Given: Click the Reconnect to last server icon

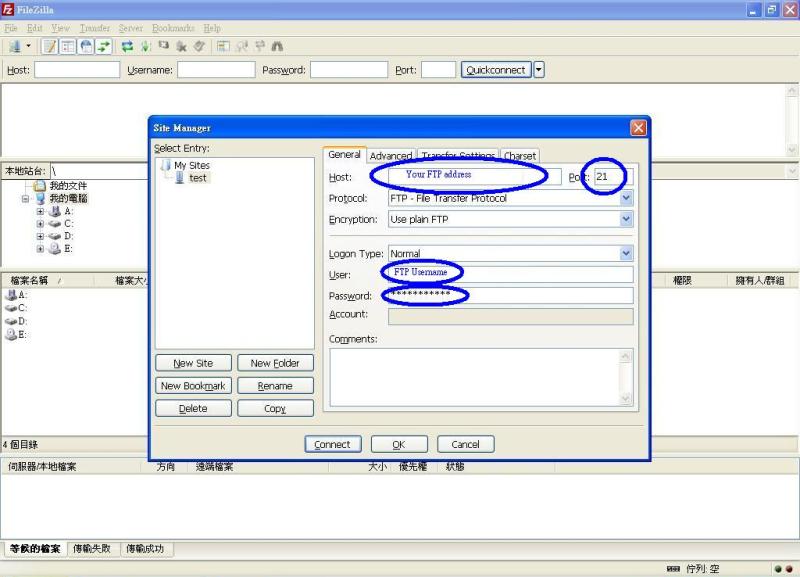Looking at the screenshot, I should (x=199, y=46).
